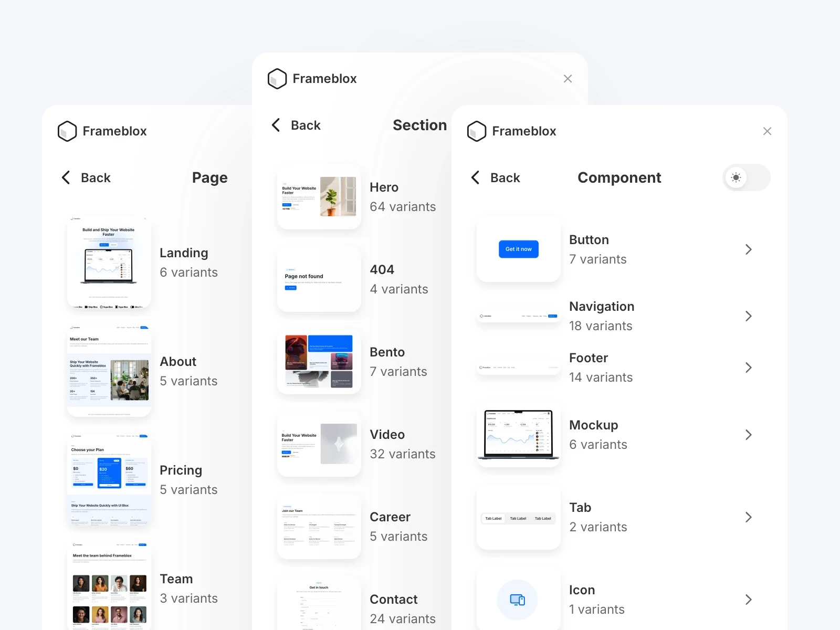Viewport: 840px width, 630px height.
Task: Select the Mockup component label
Action: [x=594, y=425]
